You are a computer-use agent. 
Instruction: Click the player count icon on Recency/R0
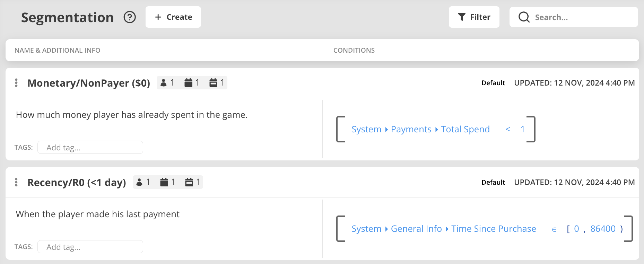coord(139,182)
